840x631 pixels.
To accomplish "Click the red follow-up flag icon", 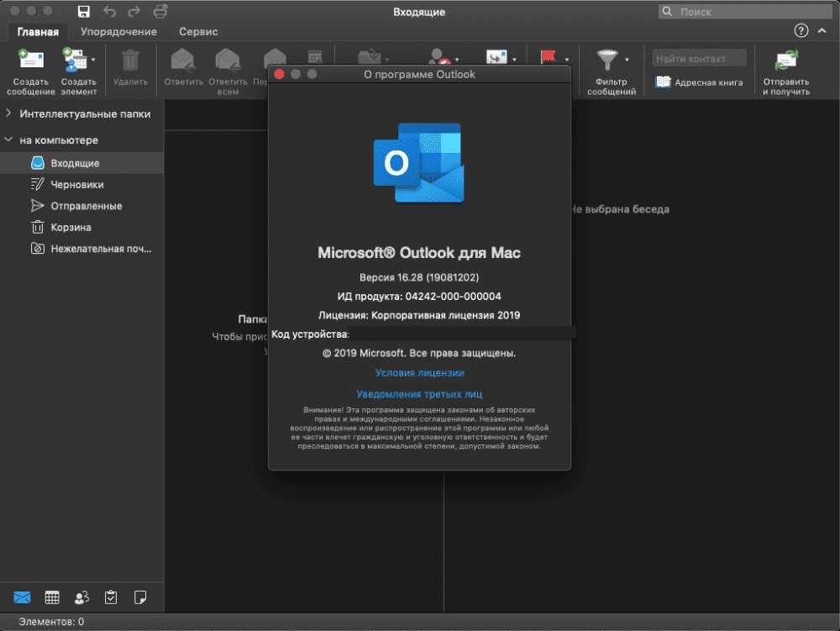I will (548, 57).
